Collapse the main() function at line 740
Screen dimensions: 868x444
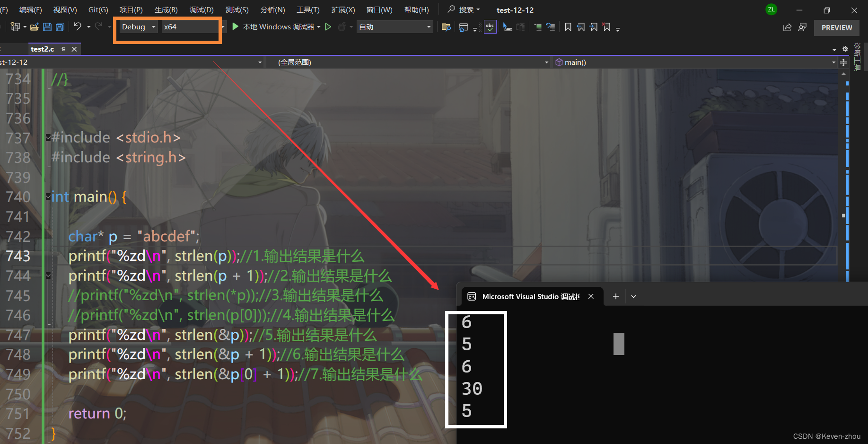coord(48,197)
